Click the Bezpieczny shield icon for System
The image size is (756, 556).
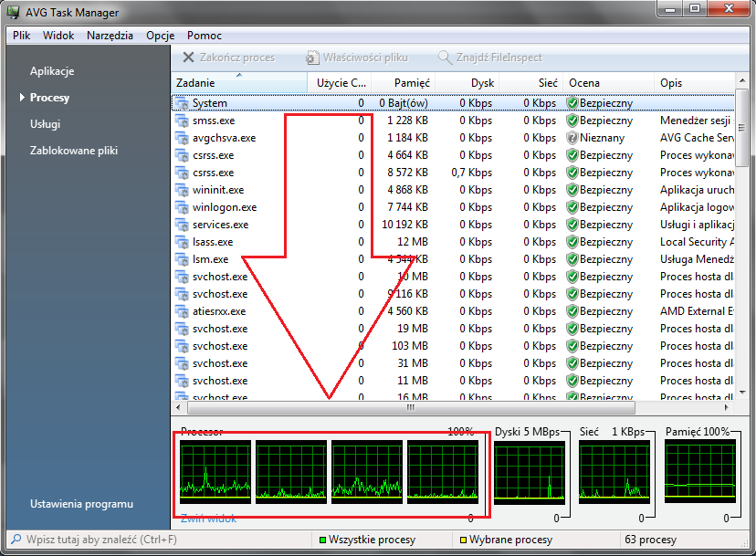(x=572, y=103)
